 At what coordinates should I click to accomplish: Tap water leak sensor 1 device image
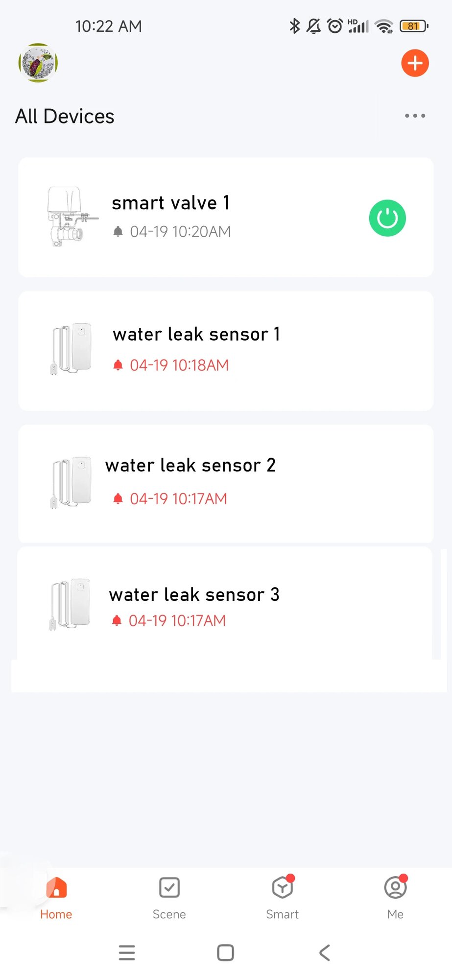click(x=71, y=348)
